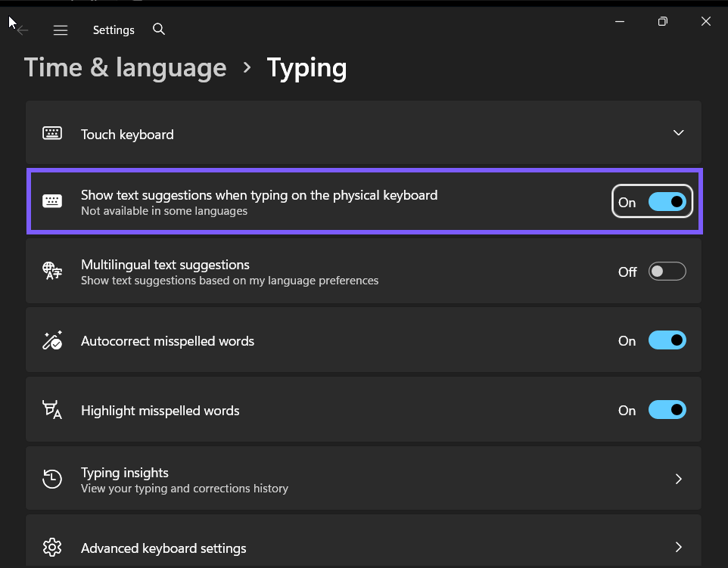Viewport: 728px width, 568px height.
Task: Click the Typing insights history icon
Action: (52, 479)
